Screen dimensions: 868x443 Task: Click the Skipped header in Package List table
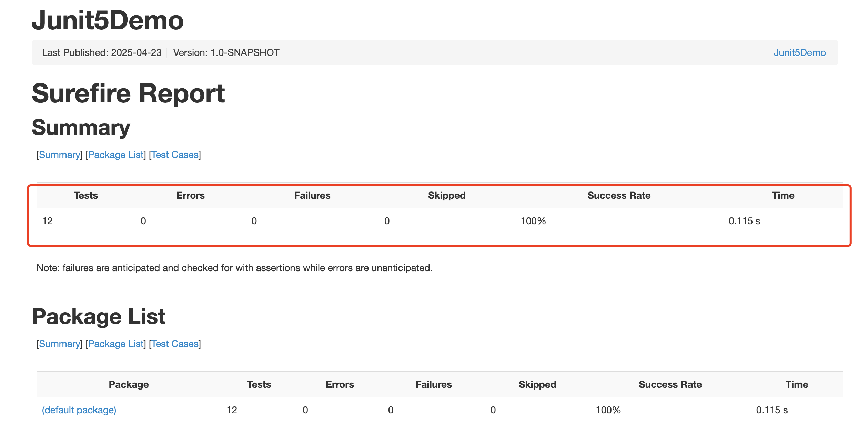537,385
